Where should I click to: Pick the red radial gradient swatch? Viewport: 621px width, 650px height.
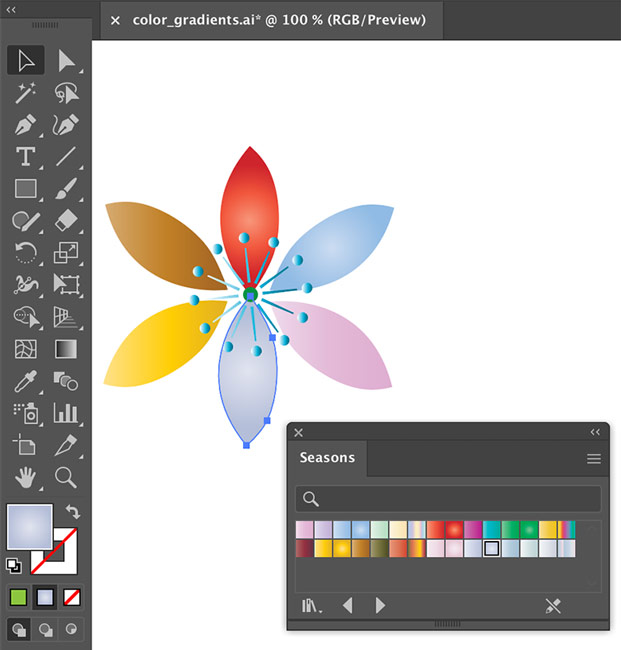(454, 530)
